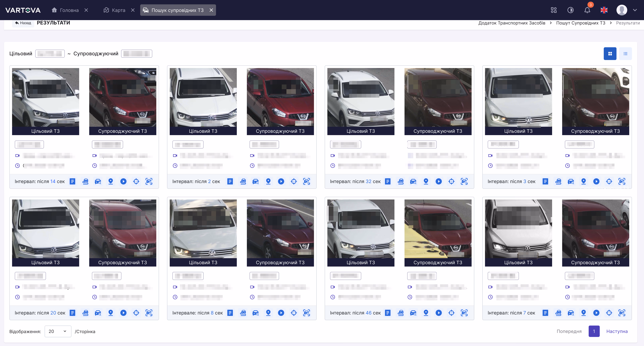Play video in the 14 сек interval card
The image size is (644, 346).
click(123, 181)
